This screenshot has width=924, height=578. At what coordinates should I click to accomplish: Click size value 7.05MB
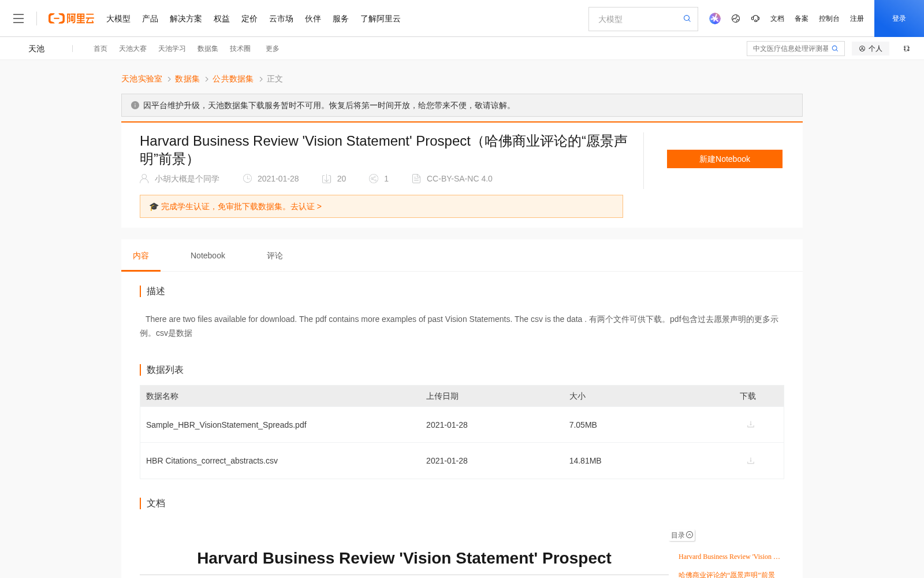pos(583,425)
